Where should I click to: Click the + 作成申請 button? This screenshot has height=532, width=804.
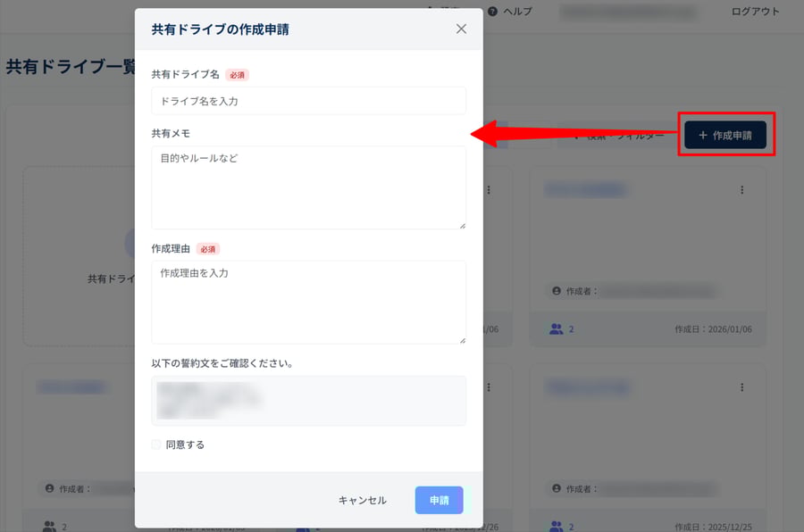click(x=725, y=136)
